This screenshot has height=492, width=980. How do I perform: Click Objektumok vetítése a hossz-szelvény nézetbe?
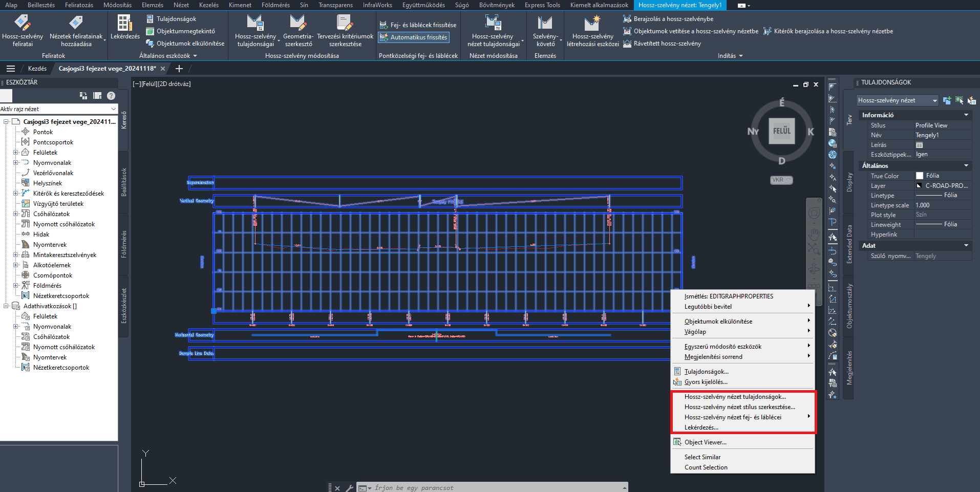click(x=691, y=31)
